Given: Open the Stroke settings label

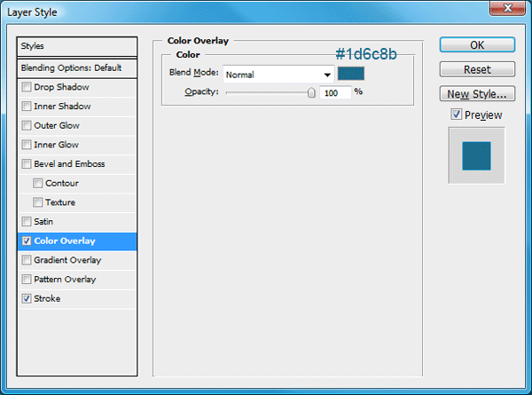Looking at the screenshot, I should click(47, 299).
